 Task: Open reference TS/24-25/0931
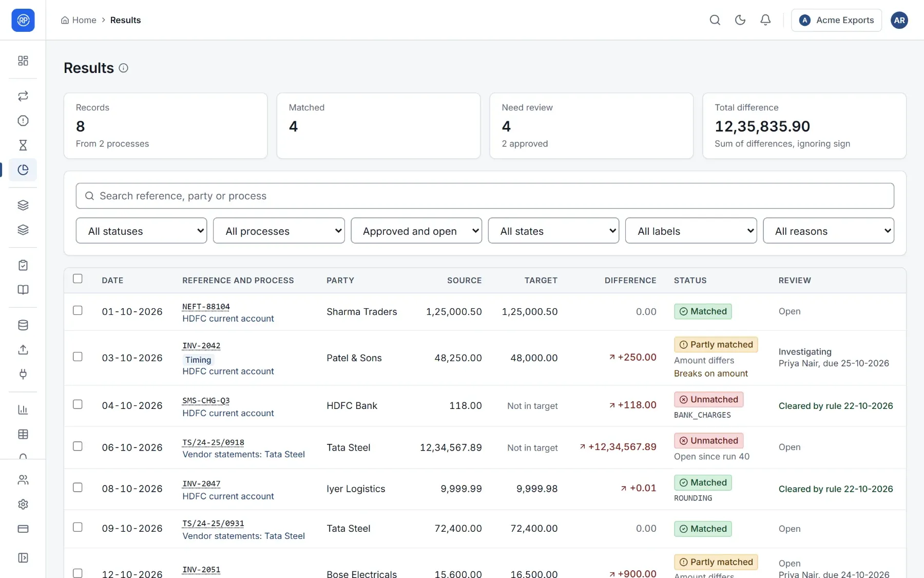click(x=213, y=524)
